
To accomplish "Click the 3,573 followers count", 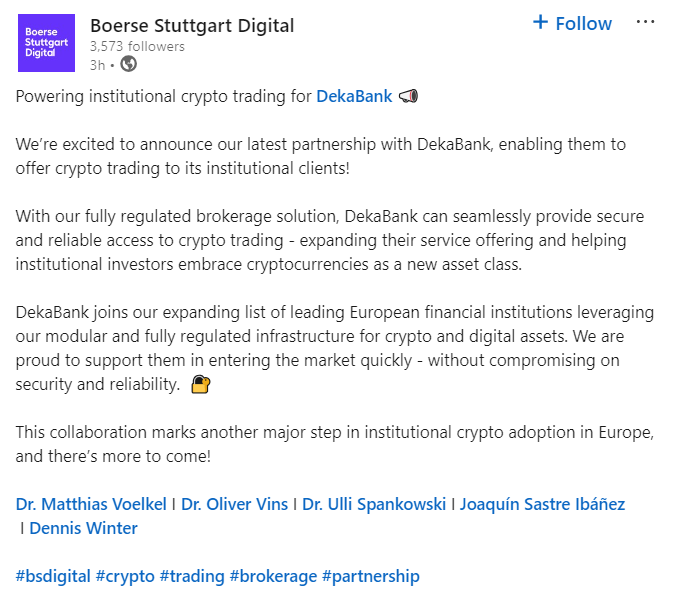I will (x=137, y=46).
